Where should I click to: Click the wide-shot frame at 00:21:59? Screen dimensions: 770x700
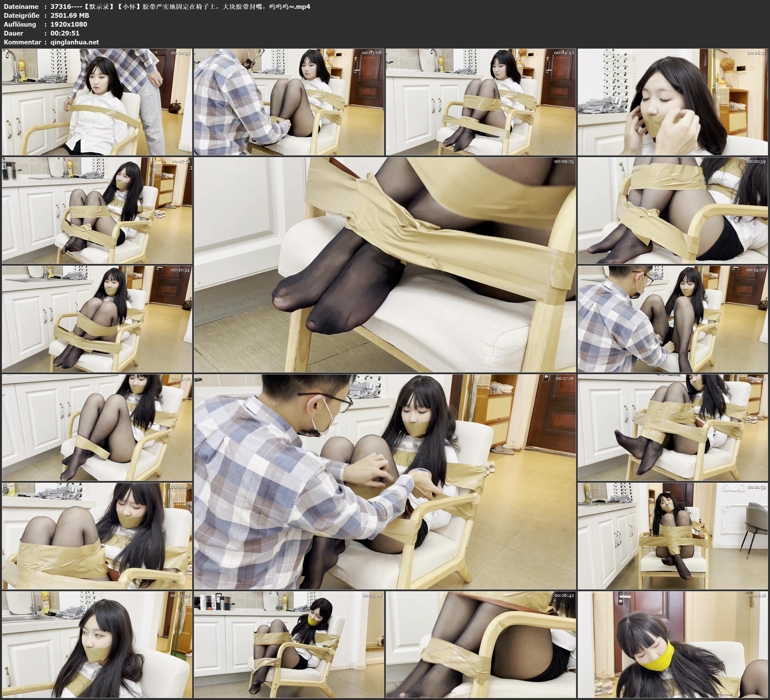click(x=673, y=536)
